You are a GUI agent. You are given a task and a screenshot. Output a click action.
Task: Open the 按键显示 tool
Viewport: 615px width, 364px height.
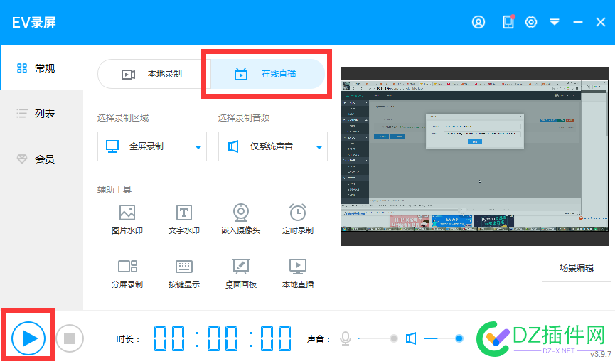coord(184,274)
